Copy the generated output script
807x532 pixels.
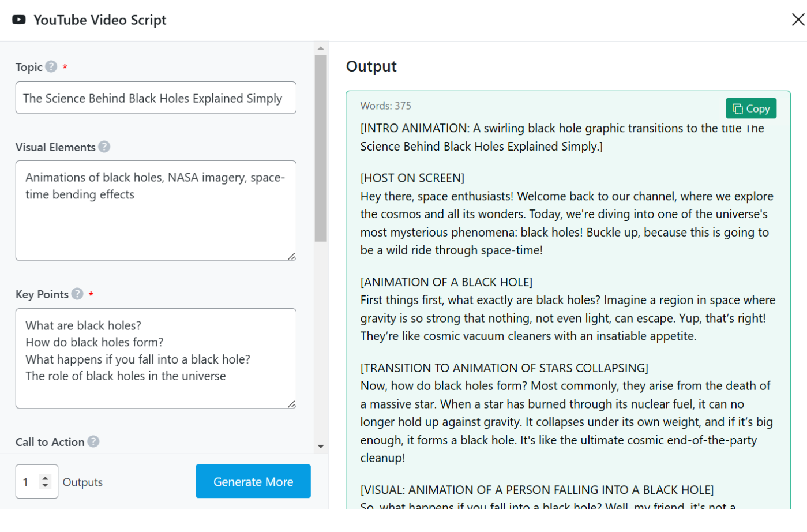click(750, 108)
